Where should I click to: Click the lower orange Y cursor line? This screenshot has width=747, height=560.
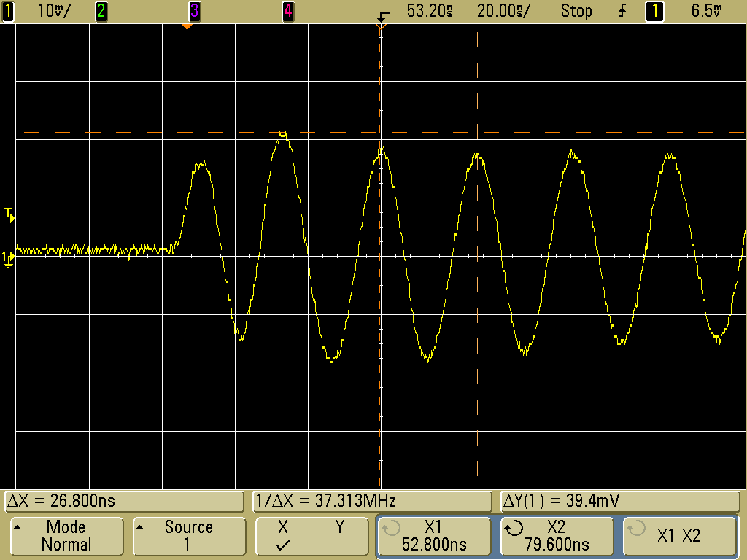tap(384, 362)
